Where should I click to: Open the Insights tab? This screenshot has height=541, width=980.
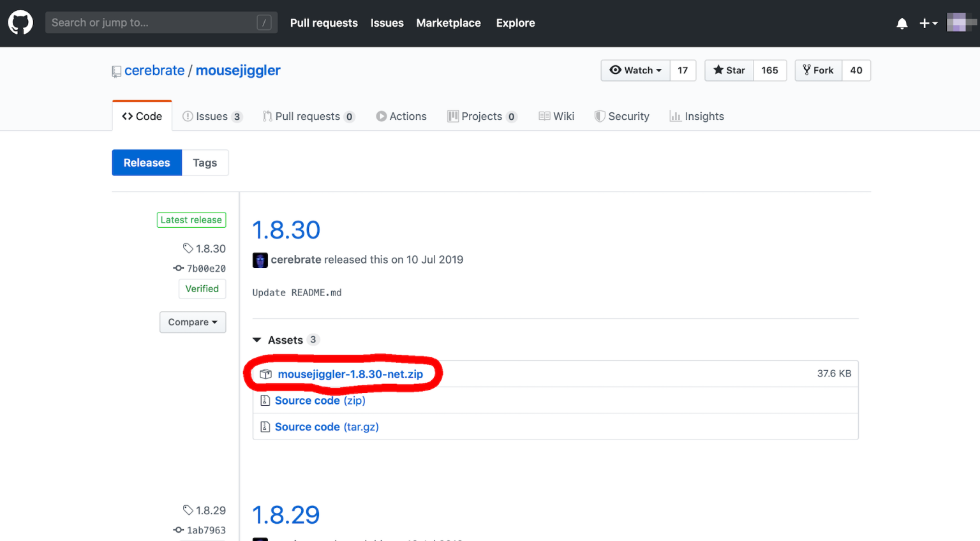(697, 116)
